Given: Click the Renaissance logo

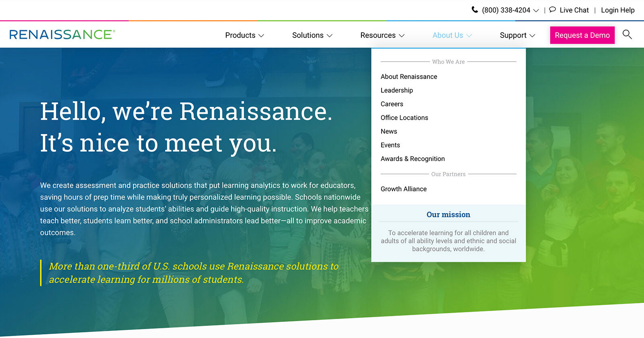Looking at the screenshot, I should (62, 35).
